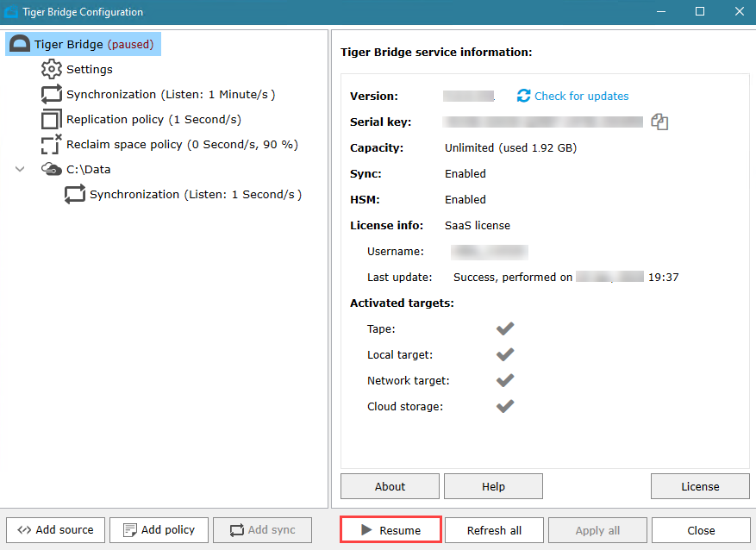Collapse the C:\Data tree node chevron

[19, 169]
